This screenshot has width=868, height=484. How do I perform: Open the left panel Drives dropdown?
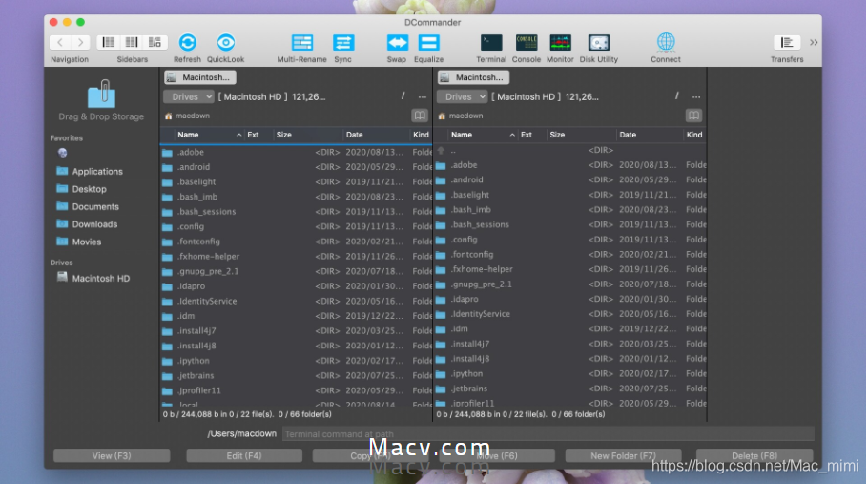[x=189, y=97]
